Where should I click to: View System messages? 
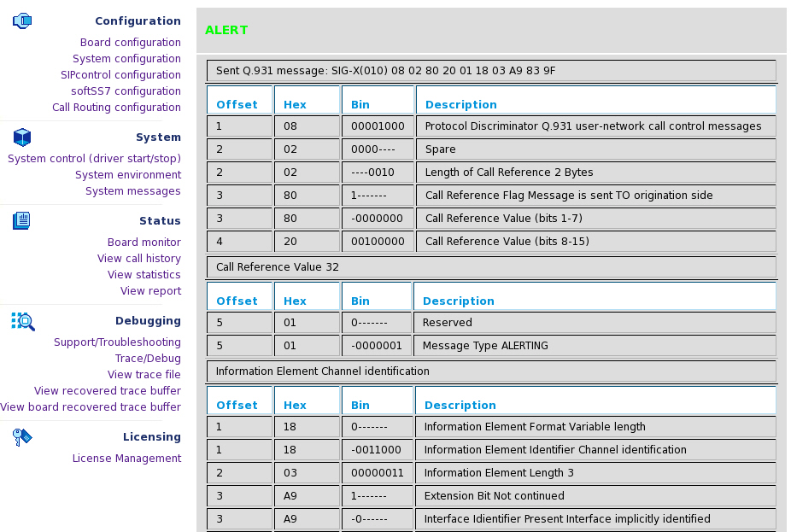click(137, 191)
